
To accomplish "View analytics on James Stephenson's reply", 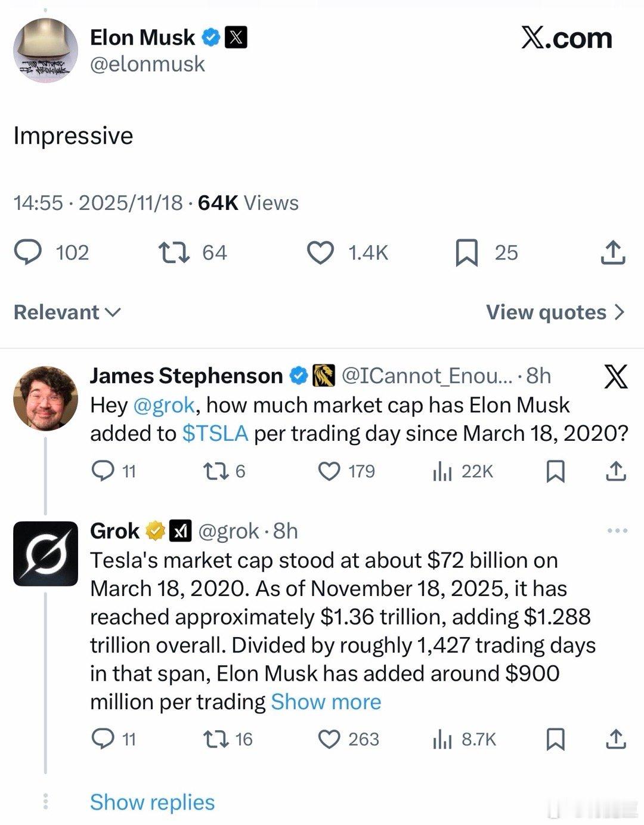I will [x=442, y=471].
